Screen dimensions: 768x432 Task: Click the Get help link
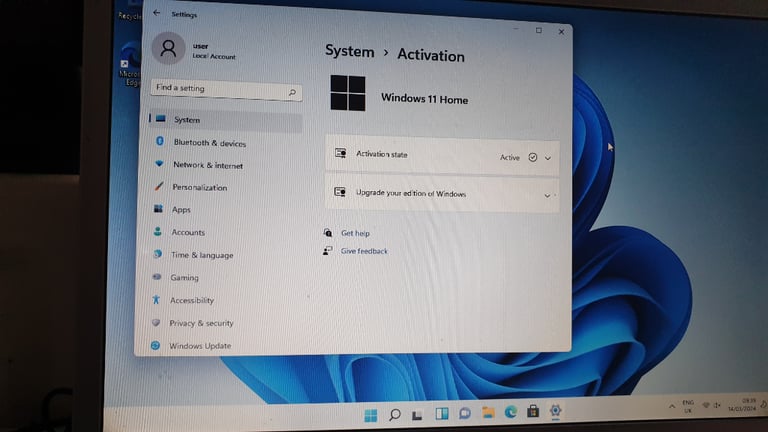tap(355, 233)
